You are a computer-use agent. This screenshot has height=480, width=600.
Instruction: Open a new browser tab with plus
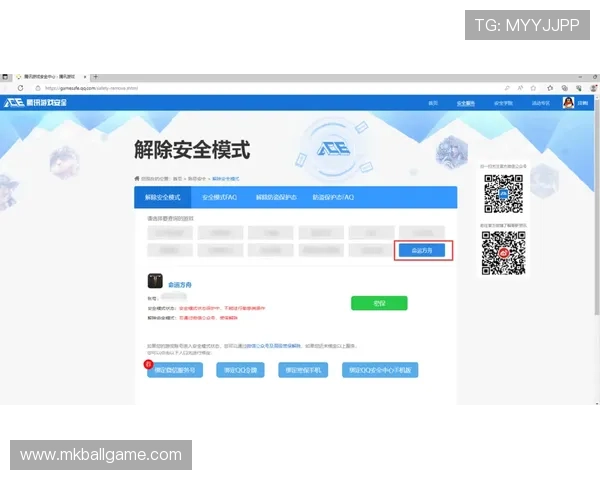point(96,77)
